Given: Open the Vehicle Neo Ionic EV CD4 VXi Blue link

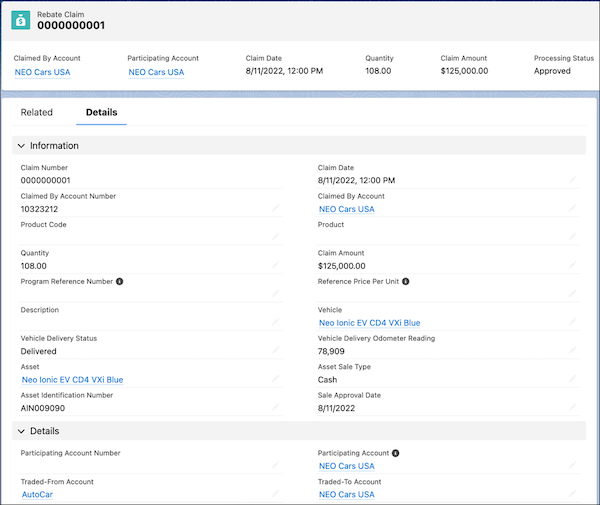Looking at the screenshot, I should tap(370, 323).
